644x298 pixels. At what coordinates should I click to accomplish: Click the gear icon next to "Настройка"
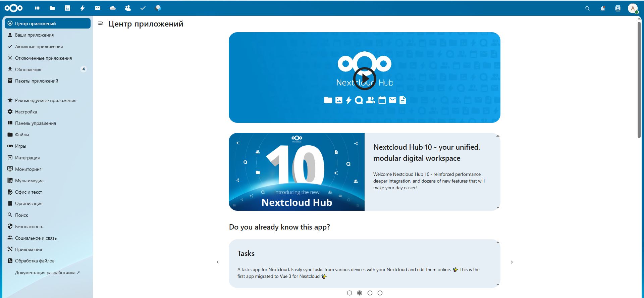[x=10, y=111]
